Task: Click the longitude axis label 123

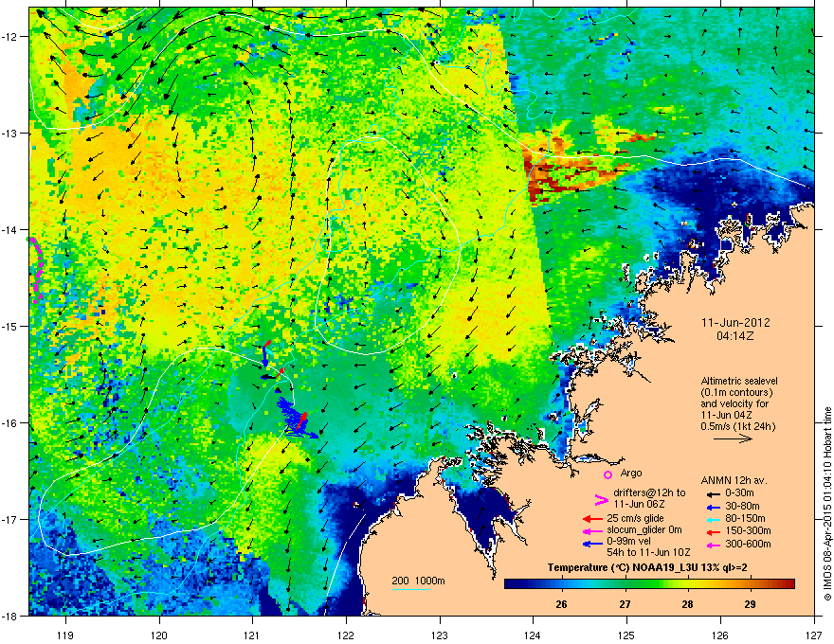Action: [440, 635]
